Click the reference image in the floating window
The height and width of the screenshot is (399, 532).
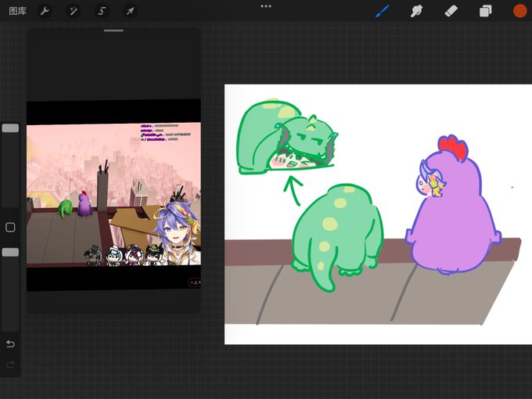click(x=113, y=195)
